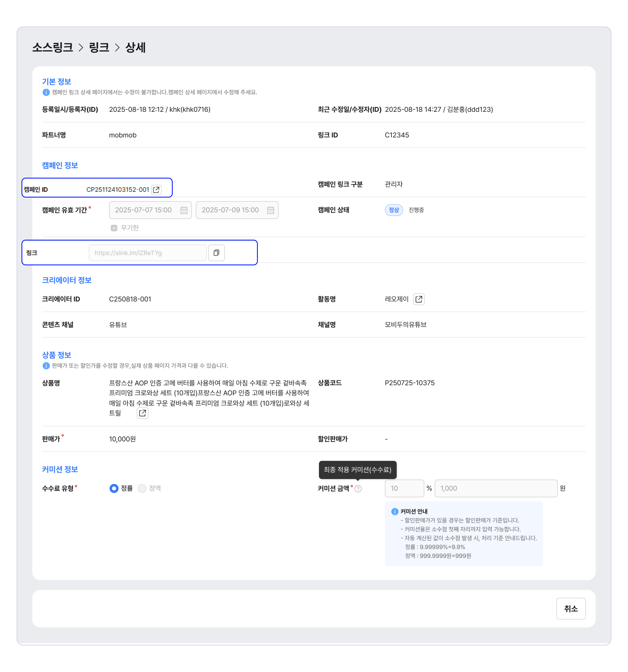Go to 소스링크 in breadcrumb
Screen dimensions: 628x672
tap(52, 47)
